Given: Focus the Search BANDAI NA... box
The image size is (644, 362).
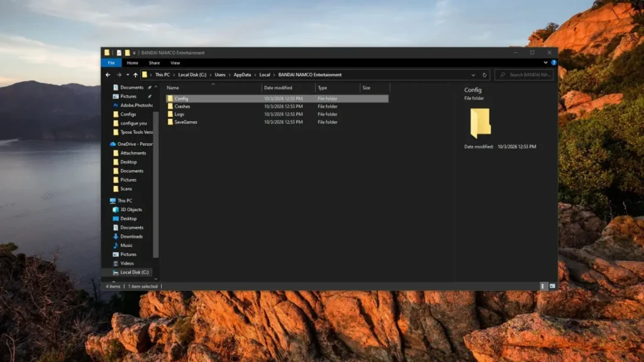Looking at the screenshot, I should [524, 75].
